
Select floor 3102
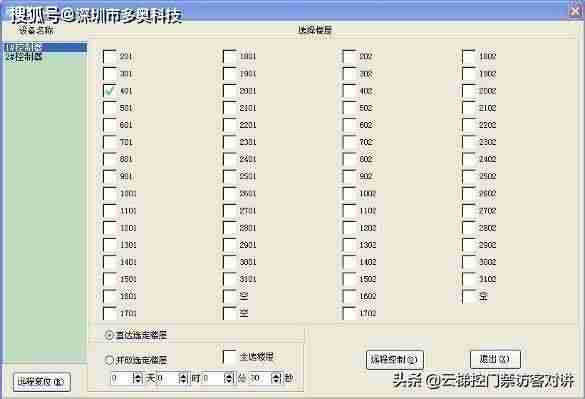[469, 279]
